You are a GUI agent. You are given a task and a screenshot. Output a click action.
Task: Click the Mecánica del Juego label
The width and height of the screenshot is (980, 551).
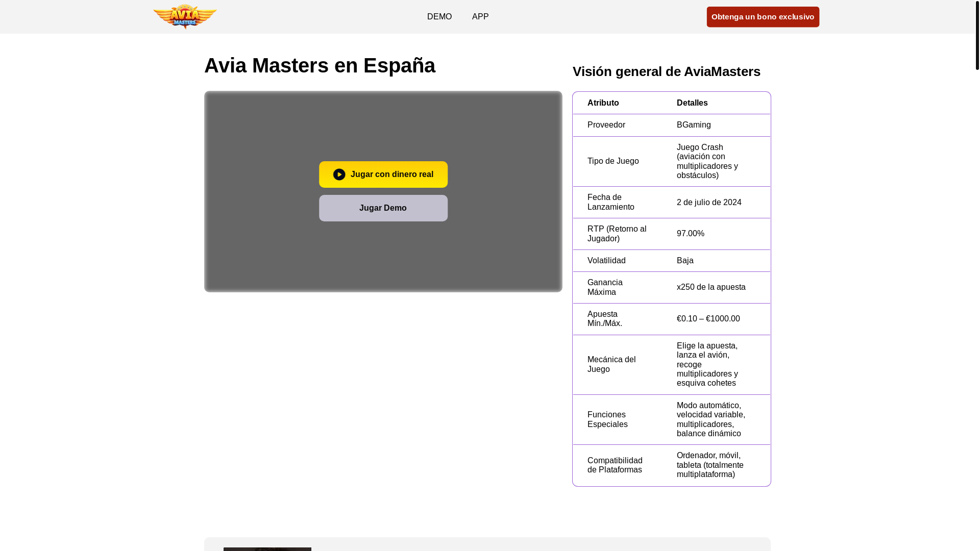611,364
